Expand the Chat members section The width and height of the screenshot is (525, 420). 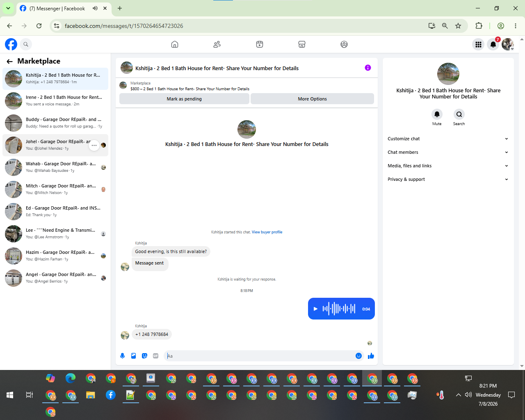point(448,152)
